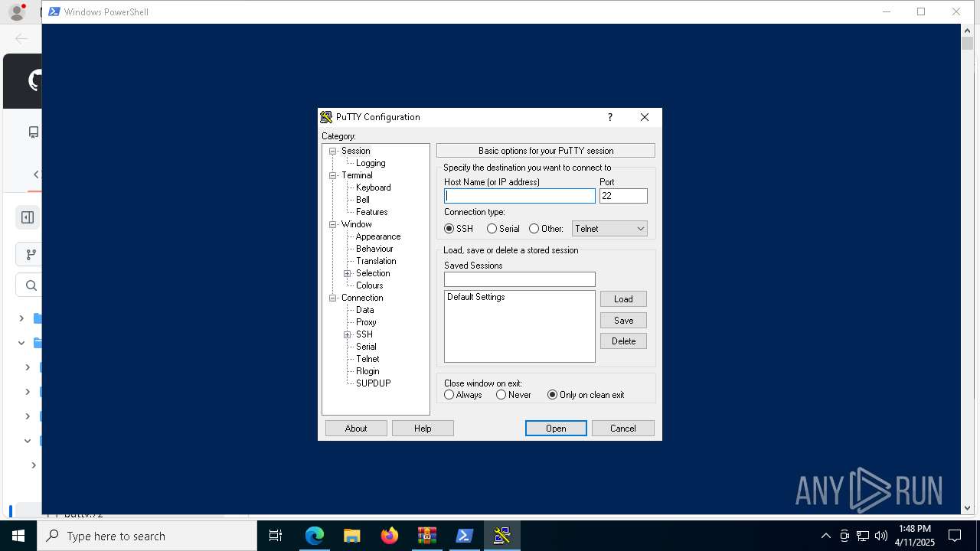Show hidden system tray icons
The height and width of the screenshot is (551, 980).
[825, 536]
